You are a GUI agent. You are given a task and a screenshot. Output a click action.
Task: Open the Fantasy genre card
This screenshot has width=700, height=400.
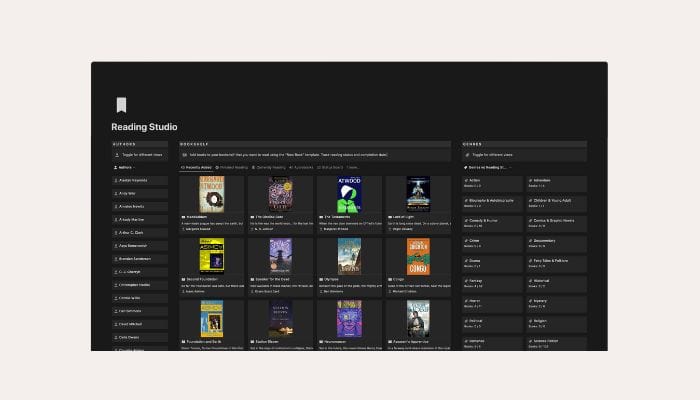pyautogui.click(x=492, y=283)
